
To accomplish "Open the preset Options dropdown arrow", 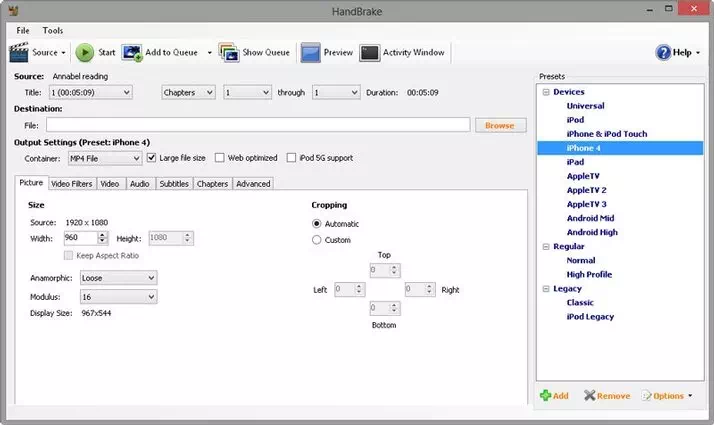I will (x=690, y=396).
